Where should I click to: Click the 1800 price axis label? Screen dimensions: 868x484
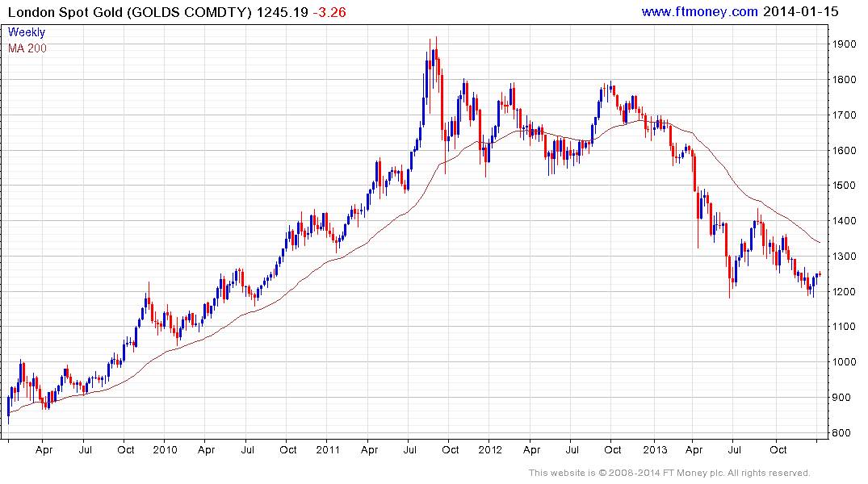click(x=845, y=80)
